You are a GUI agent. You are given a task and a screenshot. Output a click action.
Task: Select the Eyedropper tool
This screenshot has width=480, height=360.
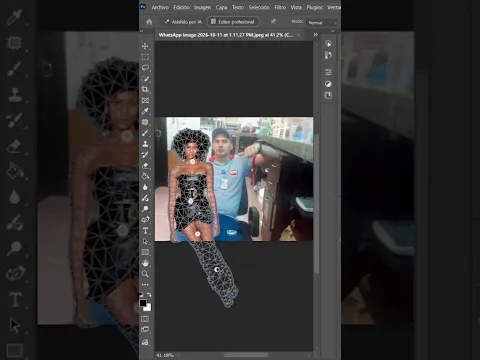[x=145, y=111]
